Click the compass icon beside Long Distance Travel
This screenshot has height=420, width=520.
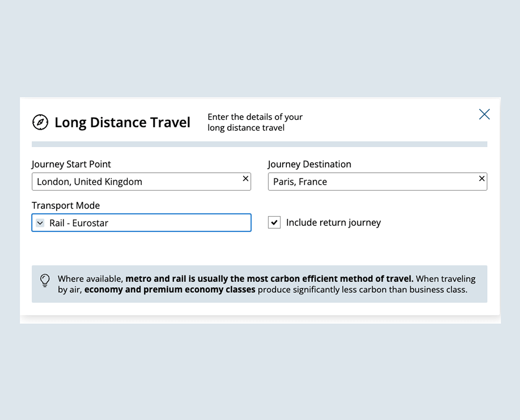tap(40, 122)
